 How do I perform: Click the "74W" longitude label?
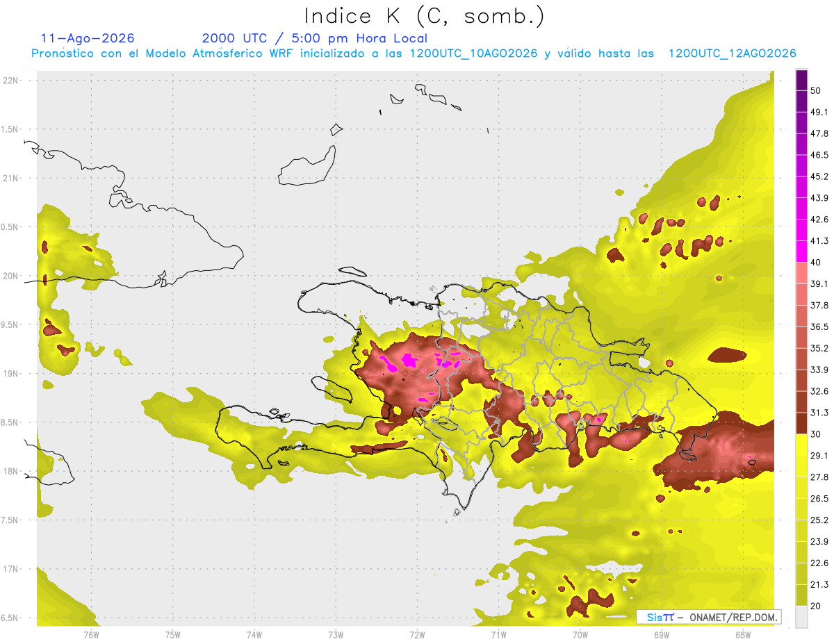pos(254,635)
